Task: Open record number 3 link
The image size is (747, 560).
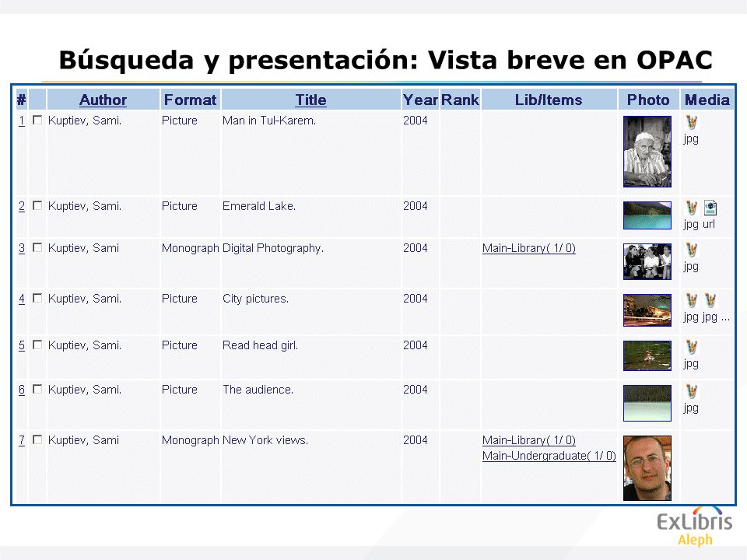Action: tap(22, 248)
